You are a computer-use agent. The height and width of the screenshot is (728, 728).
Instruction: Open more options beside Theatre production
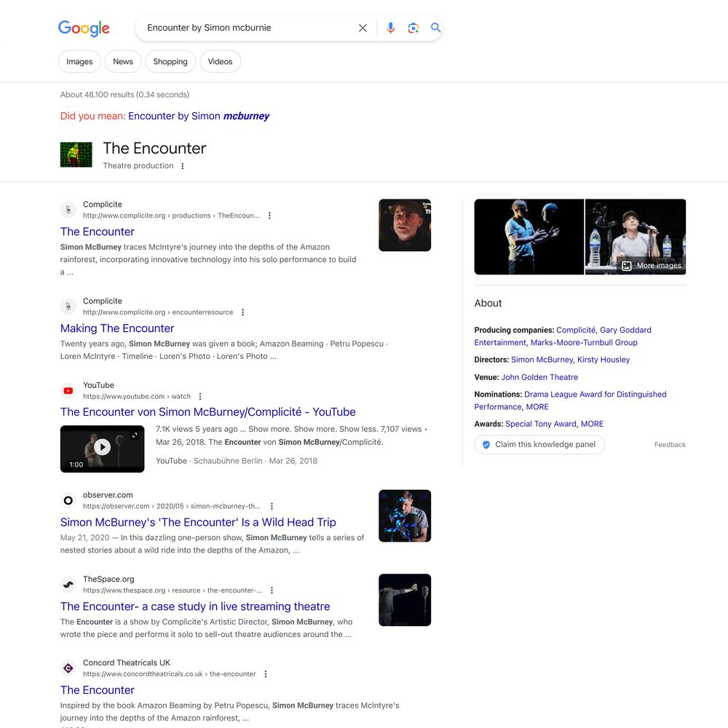tap(183, 166)
